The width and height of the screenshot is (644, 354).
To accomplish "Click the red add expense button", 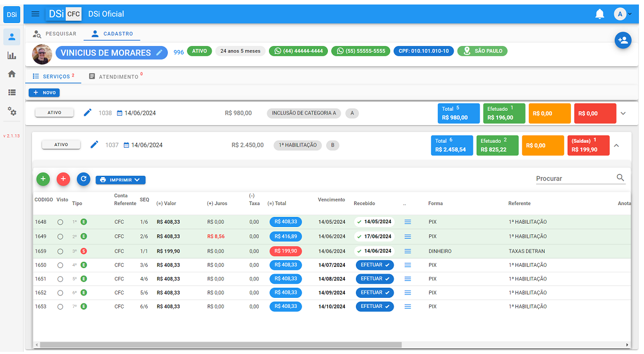I will (63, 179).
